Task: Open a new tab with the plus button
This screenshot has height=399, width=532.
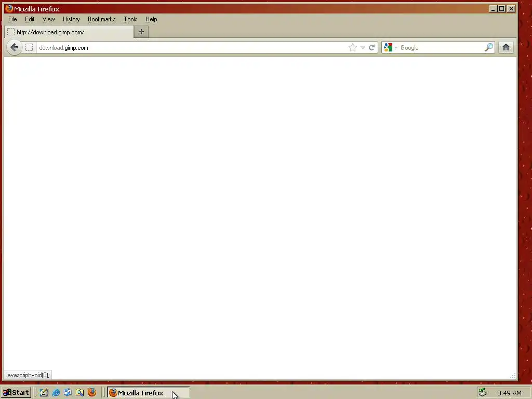Action: pos(141,32)
